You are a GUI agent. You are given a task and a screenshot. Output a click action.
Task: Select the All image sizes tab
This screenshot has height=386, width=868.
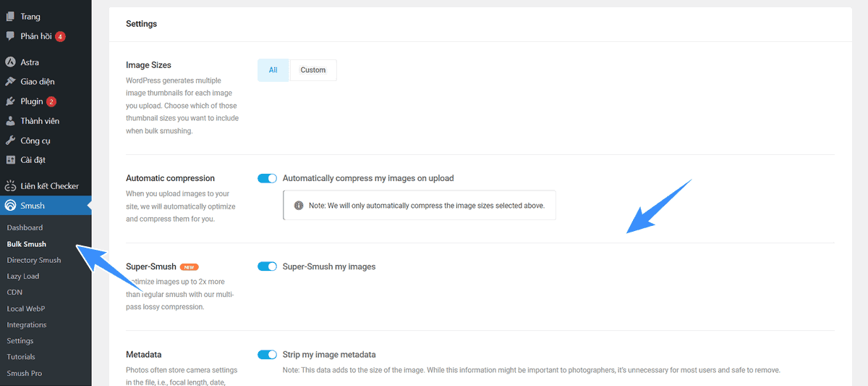click(273, 70)
